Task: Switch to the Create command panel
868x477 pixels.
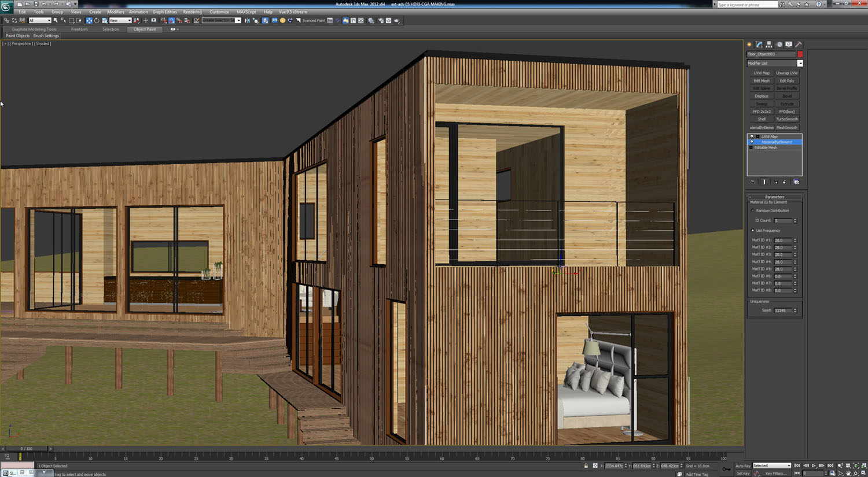Action: [749, 45]
